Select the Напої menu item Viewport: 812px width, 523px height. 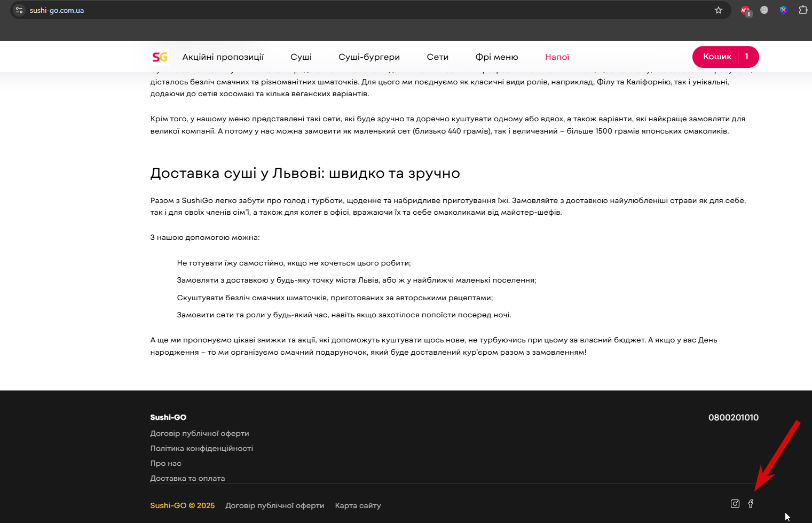(557, 57)
